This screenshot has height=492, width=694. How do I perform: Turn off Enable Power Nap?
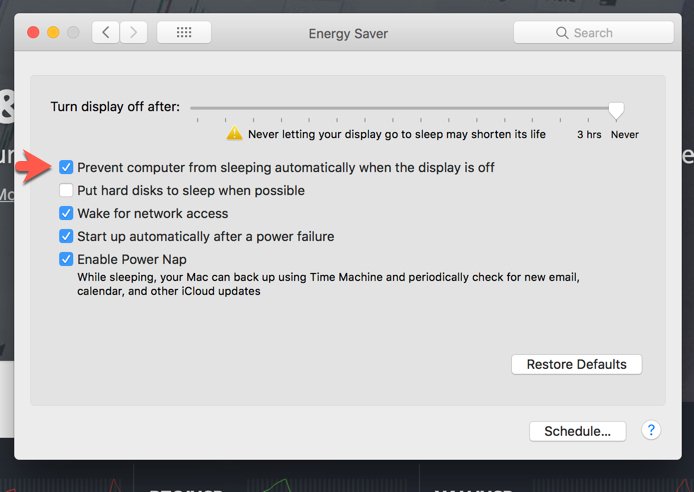(66, 259)
